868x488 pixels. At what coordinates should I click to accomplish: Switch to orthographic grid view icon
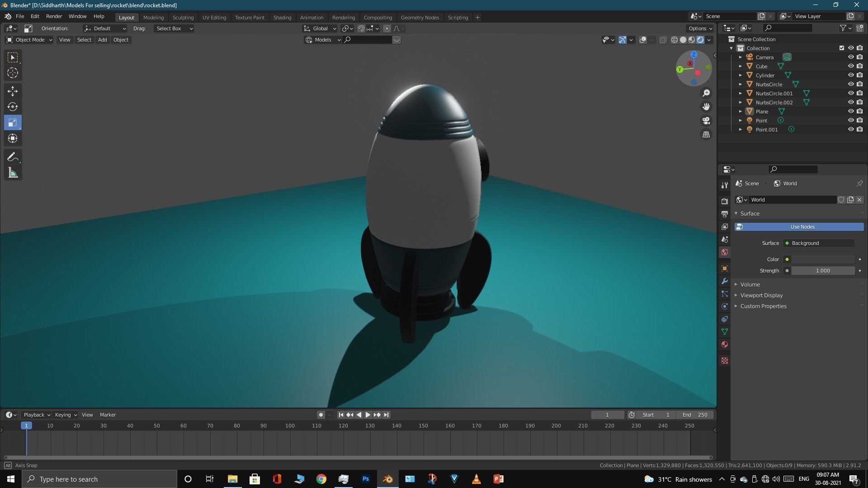pyautogui.click(x=706, y=135)
